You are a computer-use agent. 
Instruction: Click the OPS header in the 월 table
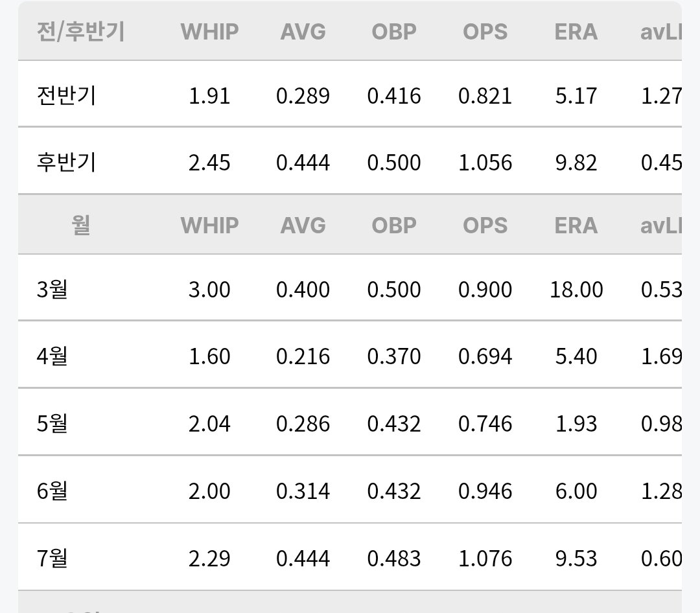click(x=485, y=225)
